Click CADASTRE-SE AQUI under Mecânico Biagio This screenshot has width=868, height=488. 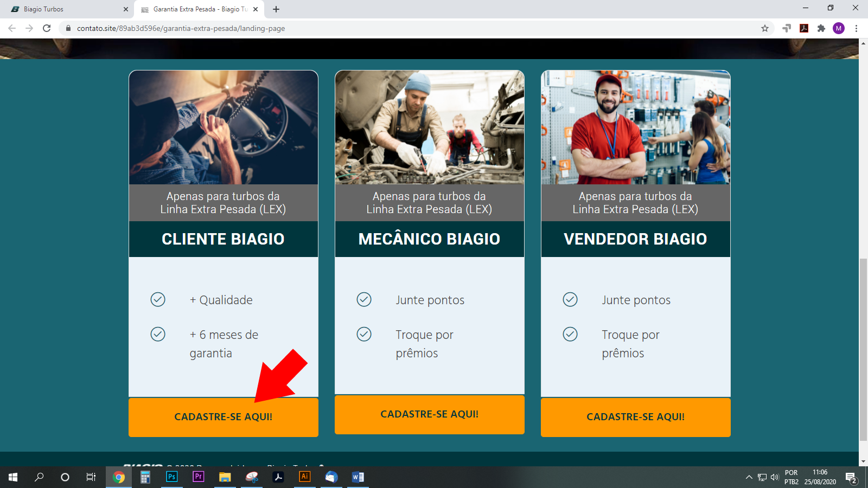point(429,414)
